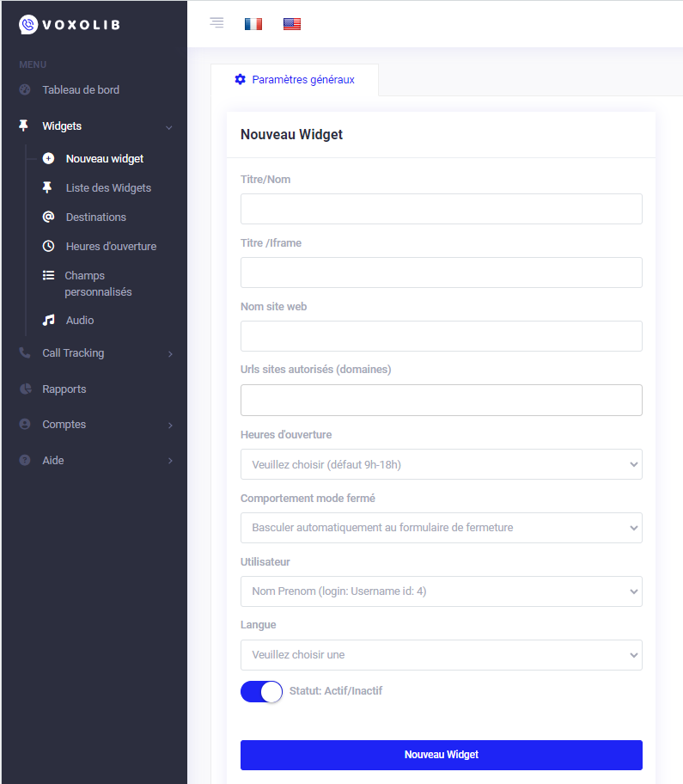Click the Voxolib logo icon
The width and height of the screenshot is (683, 784).
(x=28, y=25)
